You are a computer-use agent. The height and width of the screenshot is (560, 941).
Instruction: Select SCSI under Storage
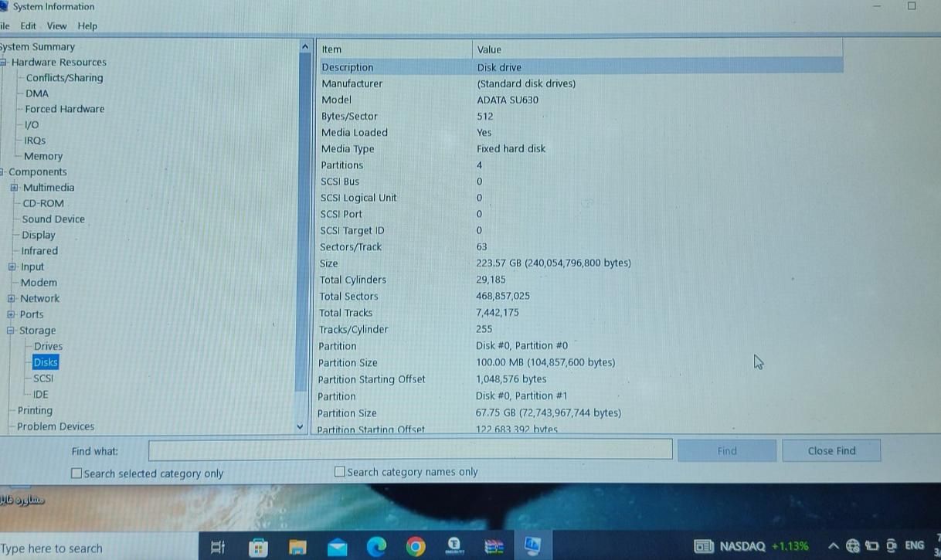43,378
